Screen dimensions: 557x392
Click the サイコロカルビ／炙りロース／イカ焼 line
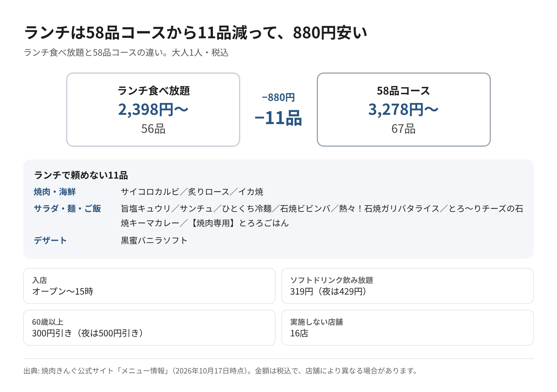click(192, 192)
